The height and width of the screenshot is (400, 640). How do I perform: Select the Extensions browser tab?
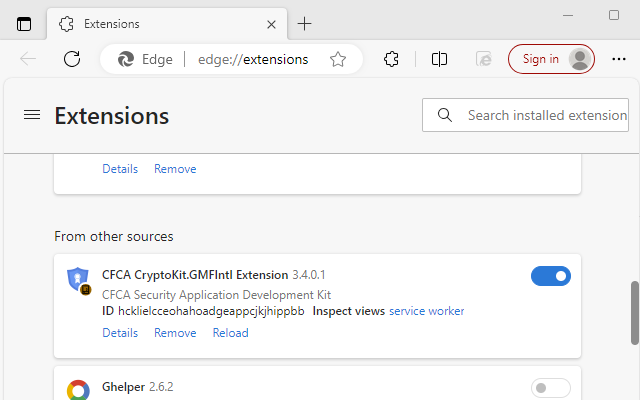tap(160, 24)
